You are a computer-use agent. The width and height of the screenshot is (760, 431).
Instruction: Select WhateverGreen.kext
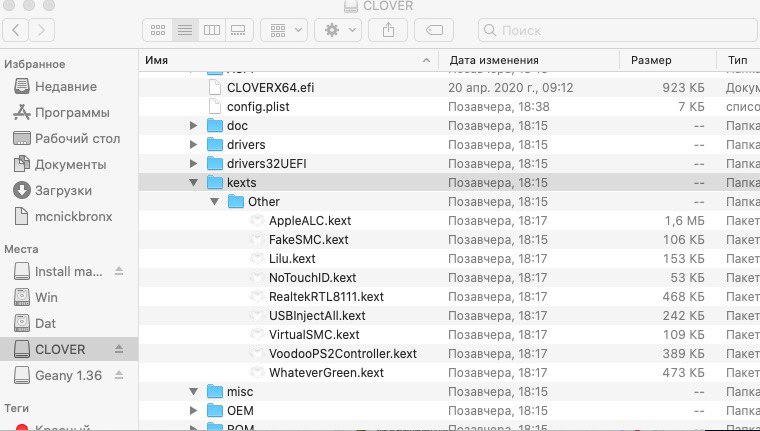pos(326,373)
